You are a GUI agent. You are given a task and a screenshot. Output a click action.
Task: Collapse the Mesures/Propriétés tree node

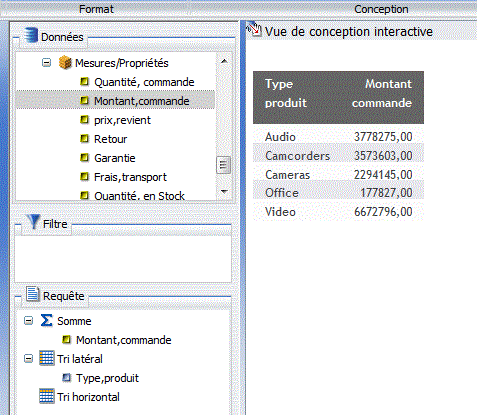click(x=46, y=63)
